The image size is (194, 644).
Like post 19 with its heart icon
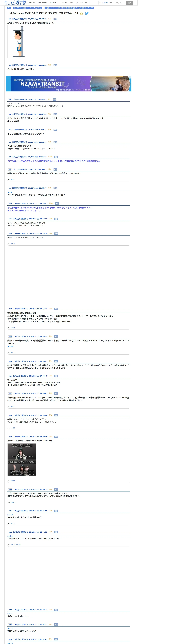point(50,437)
